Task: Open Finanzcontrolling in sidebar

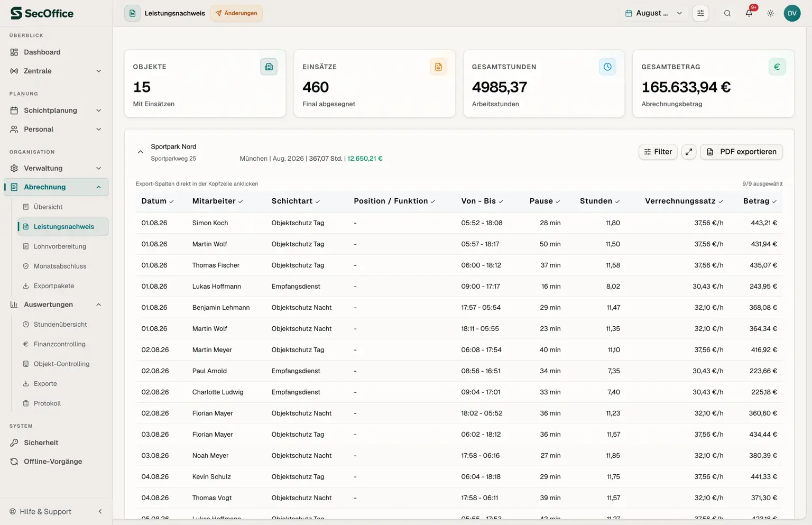Action: coord(62,344)
